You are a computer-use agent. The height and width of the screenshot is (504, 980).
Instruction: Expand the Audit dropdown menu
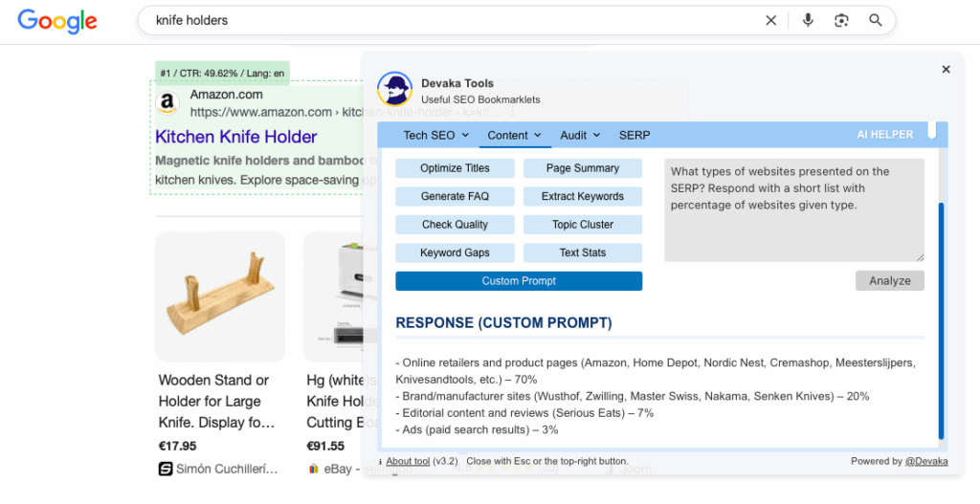point(581,135)
